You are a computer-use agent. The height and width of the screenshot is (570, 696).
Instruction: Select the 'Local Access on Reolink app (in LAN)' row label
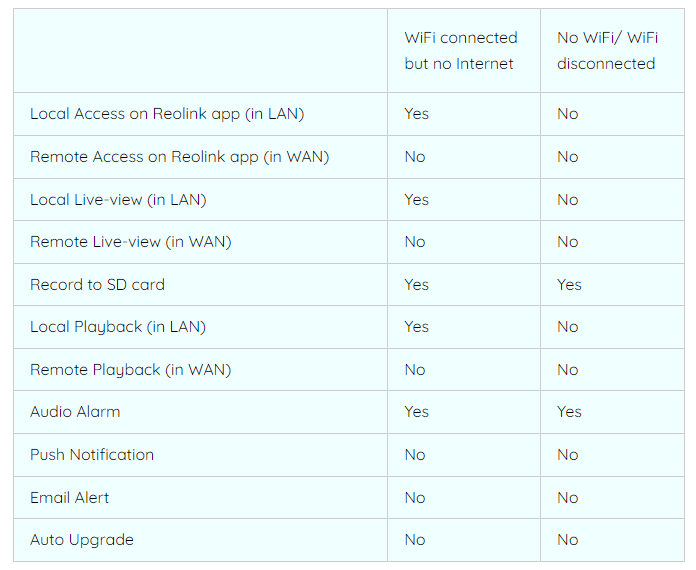coord(167,114)
